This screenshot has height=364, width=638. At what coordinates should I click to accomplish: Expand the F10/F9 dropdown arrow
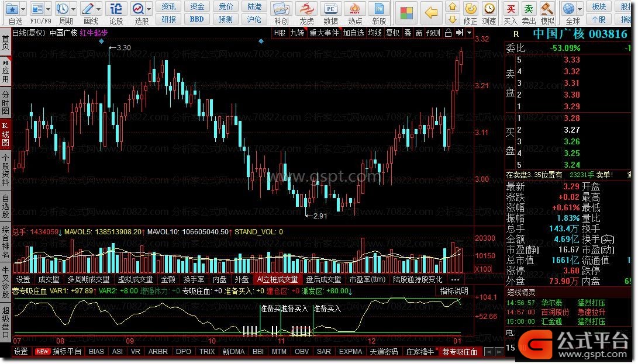point(49,9)
